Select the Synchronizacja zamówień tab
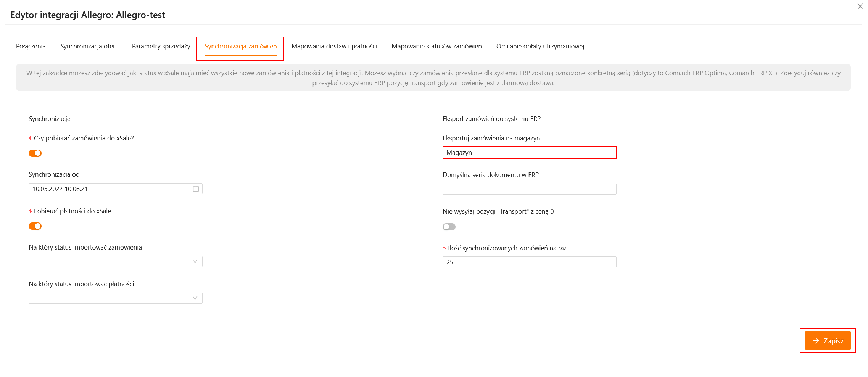The image size is (868, 377). coord(241,47)
